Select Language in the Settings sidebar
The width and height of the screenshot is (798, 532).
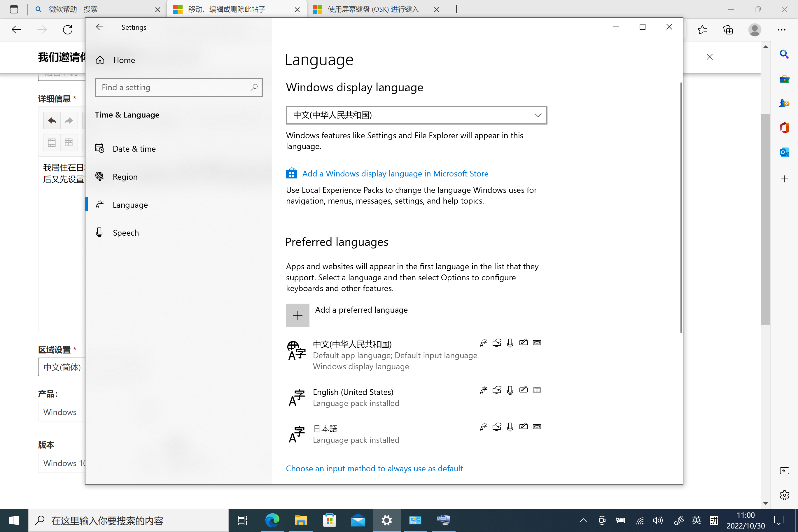coord(130,204)
